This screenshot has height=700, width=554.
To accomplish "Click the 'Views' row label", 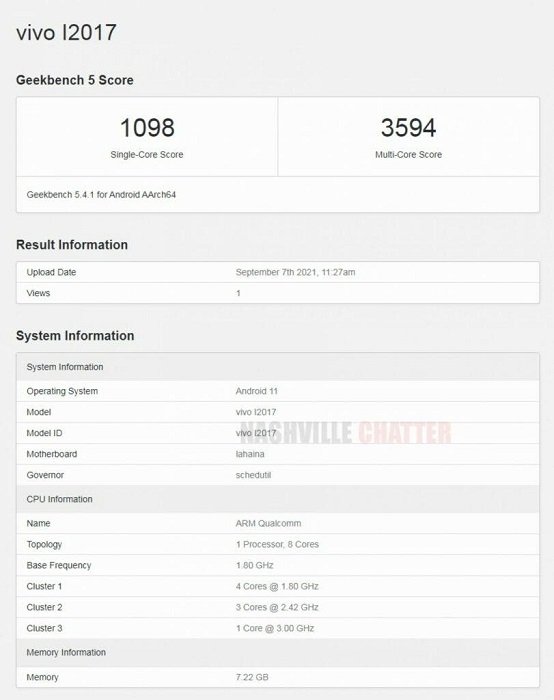I will click(38, 293).
